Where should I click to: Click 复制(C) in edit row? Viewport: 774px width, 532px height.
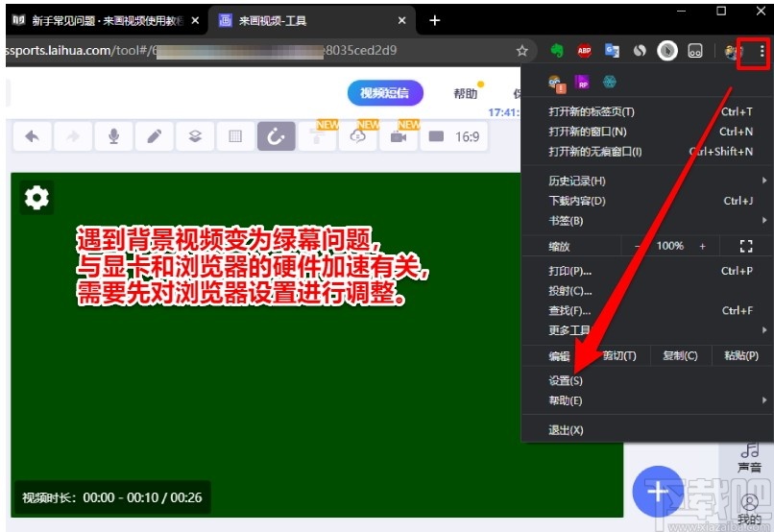point(680,355)
